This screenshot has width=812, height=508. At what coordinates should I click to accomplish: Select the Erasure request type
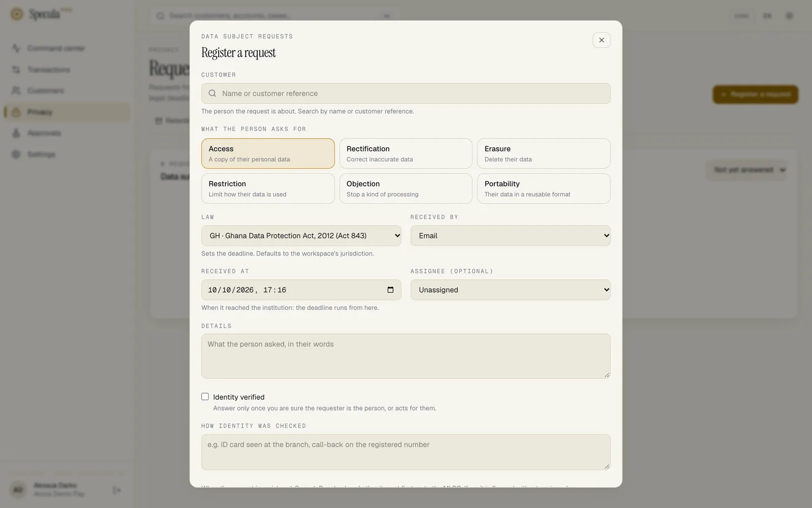[544, 153]
